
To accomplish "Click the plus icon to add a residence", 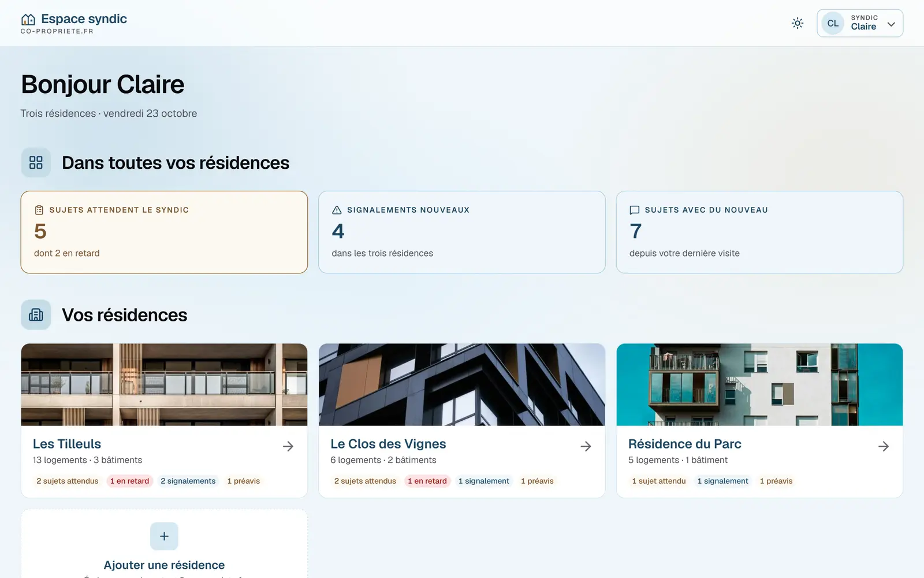I will (x=164, y=536).
